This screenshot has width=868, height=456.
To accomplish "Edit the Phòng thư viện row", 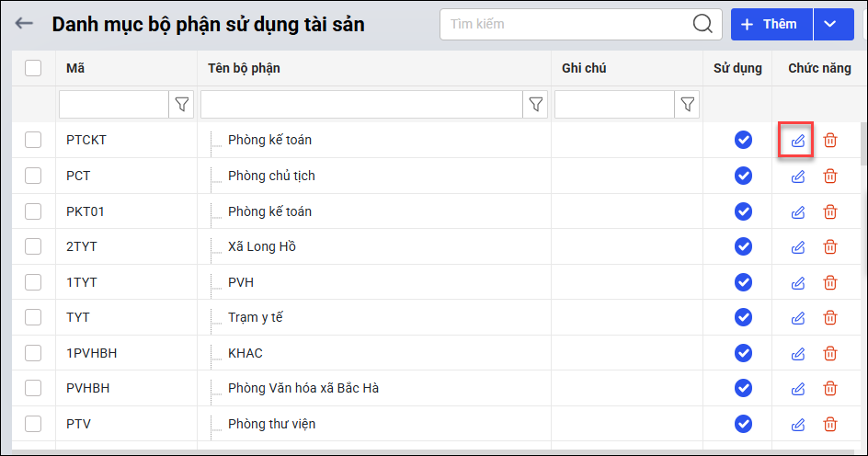I will [x=798, y=424].
